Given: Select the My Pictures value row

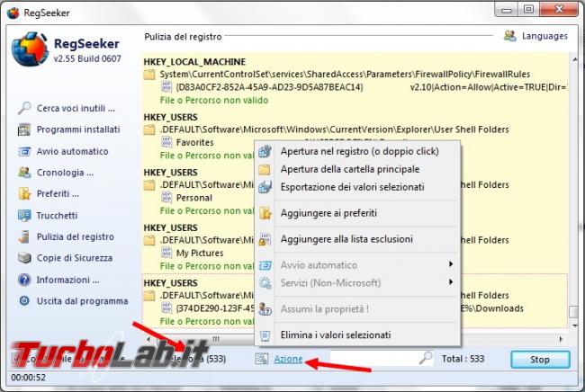Looking at the screenshot, I should click(x=199, y=253).
